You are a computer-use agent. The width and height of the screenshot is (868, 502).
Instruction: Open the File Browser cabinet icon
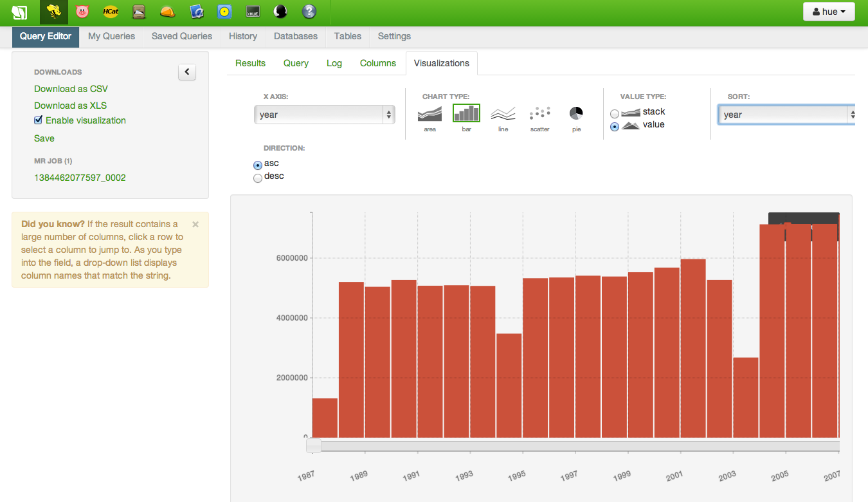139,12
